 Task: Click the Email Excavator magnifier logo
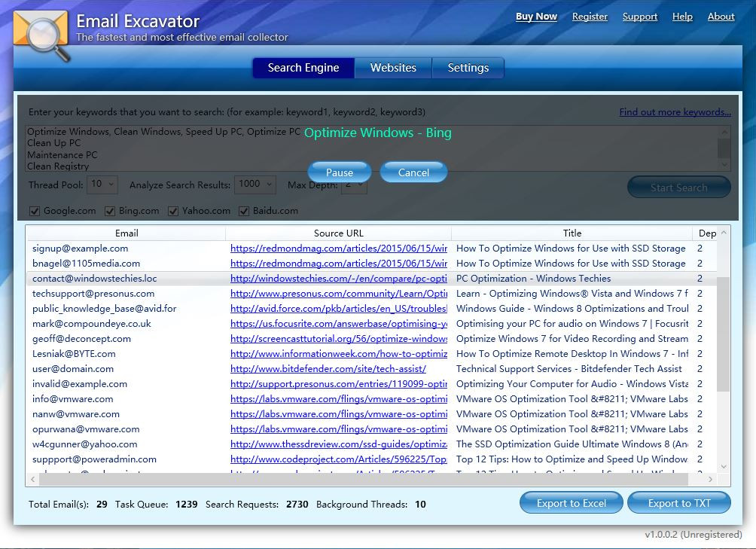[x=41, y=35]
